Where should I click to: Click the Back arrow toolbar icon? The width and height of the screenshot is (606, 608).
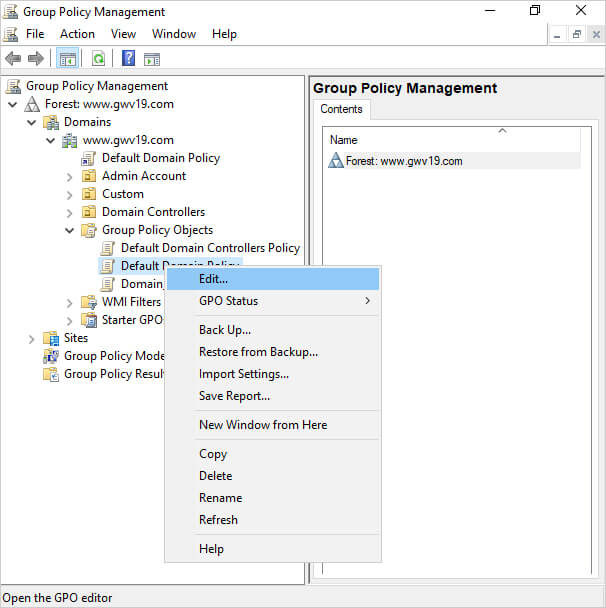coord(13,59)
